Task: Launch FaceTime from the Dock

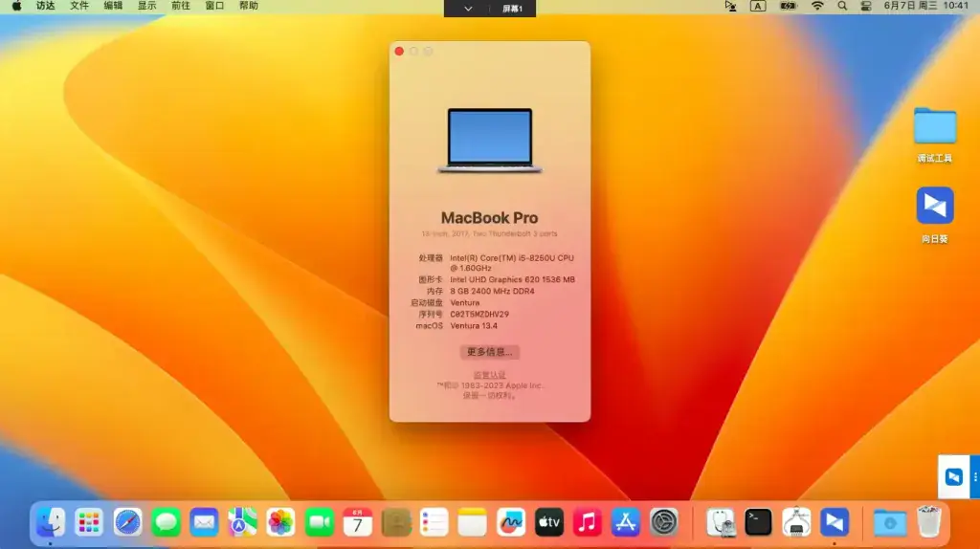Action: pos(319,522)
